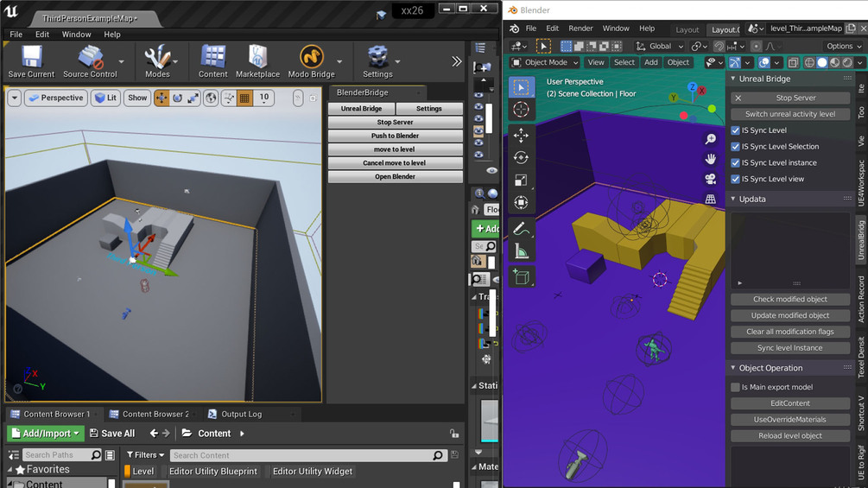
Task: Select Blender Move tool
Action: click(521, 136)
